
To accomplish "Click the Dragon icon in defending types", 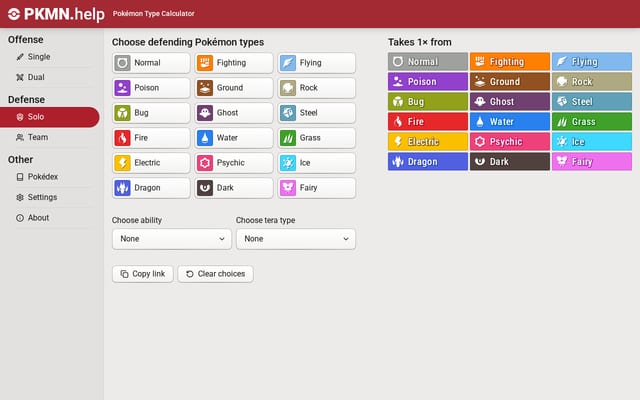I will pyautogui.click(x=122, y=188).
